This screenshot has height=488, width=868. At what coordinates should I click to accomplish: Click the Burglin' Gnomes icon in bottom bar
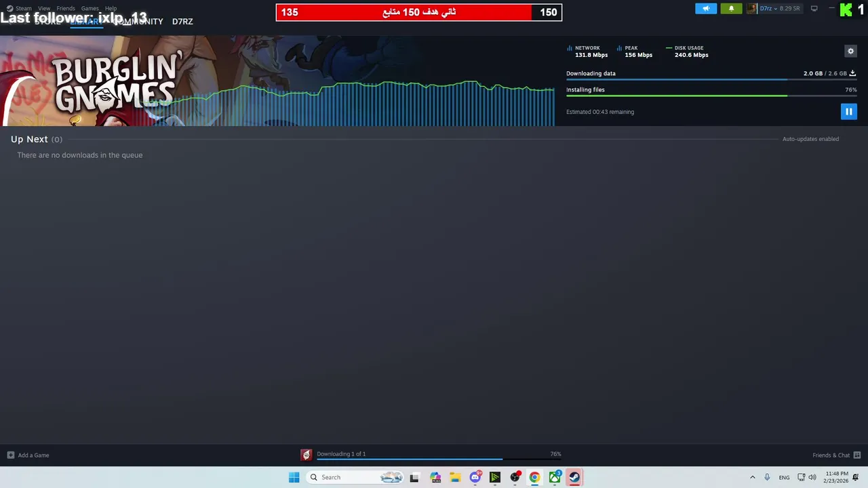(x=307, y=455)
